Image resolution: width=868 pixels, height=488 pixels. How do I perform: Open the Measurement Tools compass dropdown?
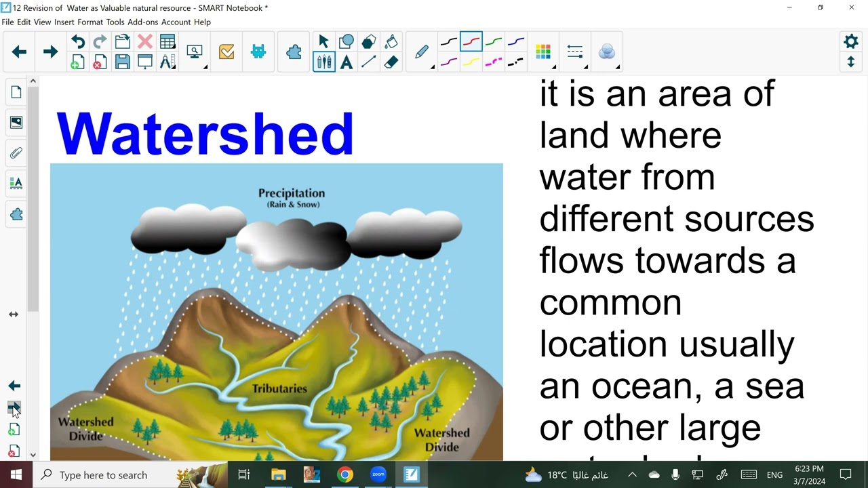(x=167, y=62)
